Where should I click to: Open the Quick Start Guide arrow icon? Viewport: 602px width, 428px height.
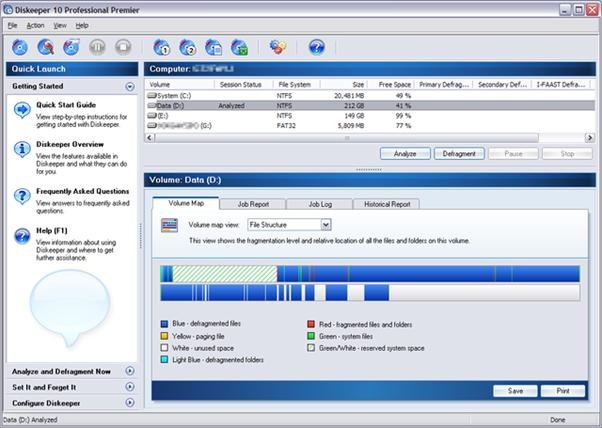21,110
